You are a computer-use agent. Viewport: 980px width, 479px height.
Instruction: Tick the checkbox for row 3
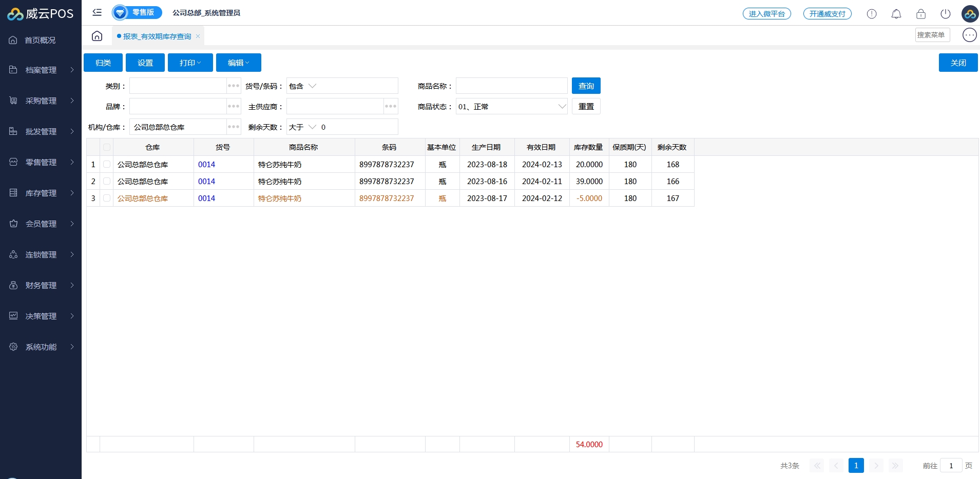coord(107,198)
